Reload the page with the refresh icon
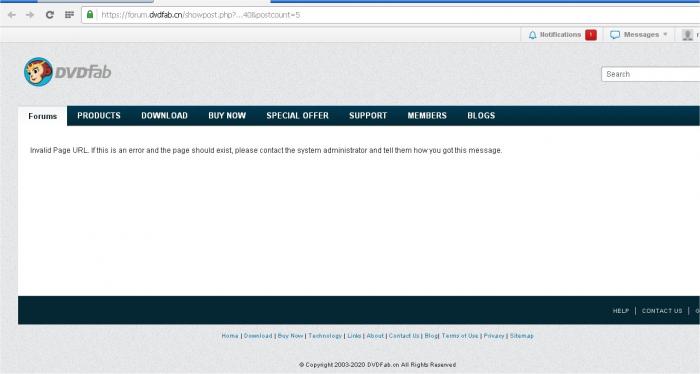The width and height of the screenshot is (700, 374). (x=50, y=15)
